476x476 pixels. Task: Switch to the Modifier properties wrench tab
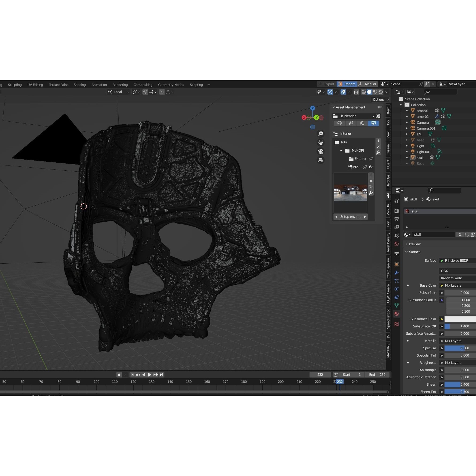click(397, 273)
